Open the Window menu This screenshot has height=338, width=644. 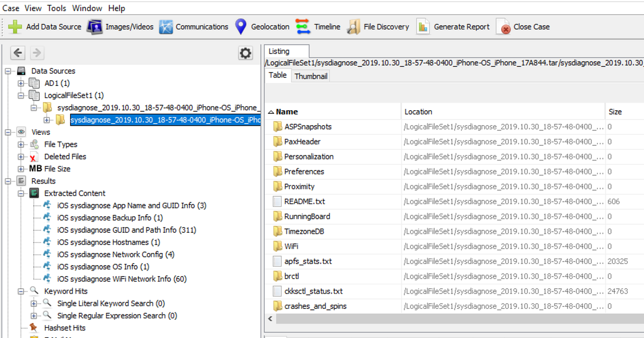pyautogui.click(x=87, y=8)
